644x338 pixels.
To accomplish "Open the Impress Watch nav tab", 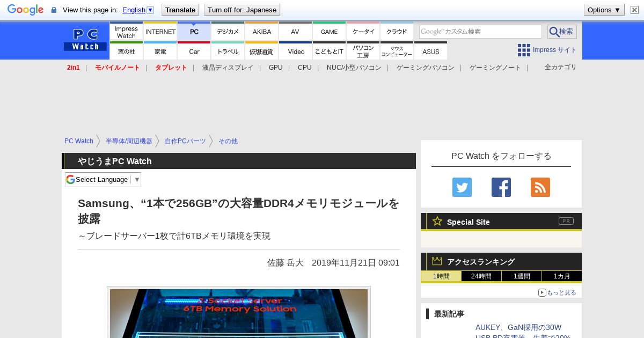I will tap(126, 32).
